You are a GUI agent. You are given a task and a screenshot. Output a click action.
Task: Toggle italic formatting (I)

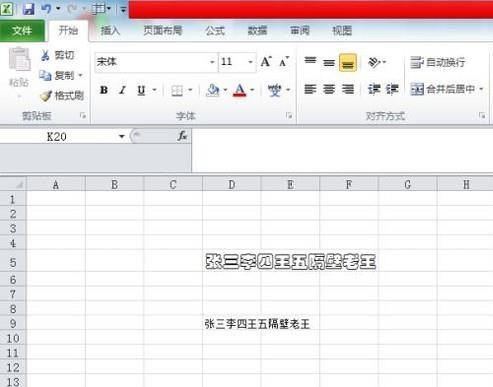tap(123, 90)
